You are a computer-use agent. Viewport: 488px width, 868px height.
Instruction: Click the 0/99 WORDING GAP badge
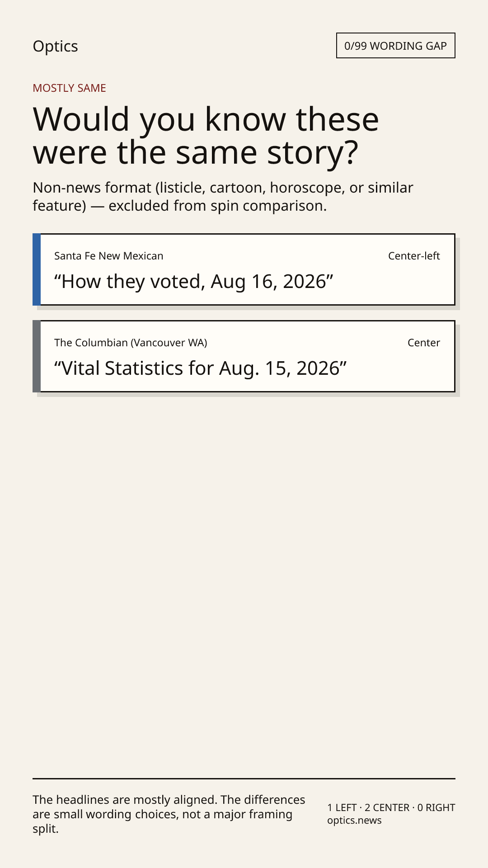click(395, 46)
